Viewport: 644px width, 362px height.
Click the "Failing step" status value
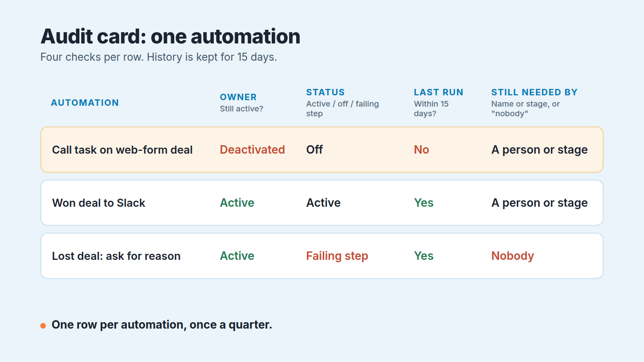click(x=337, y=256)
